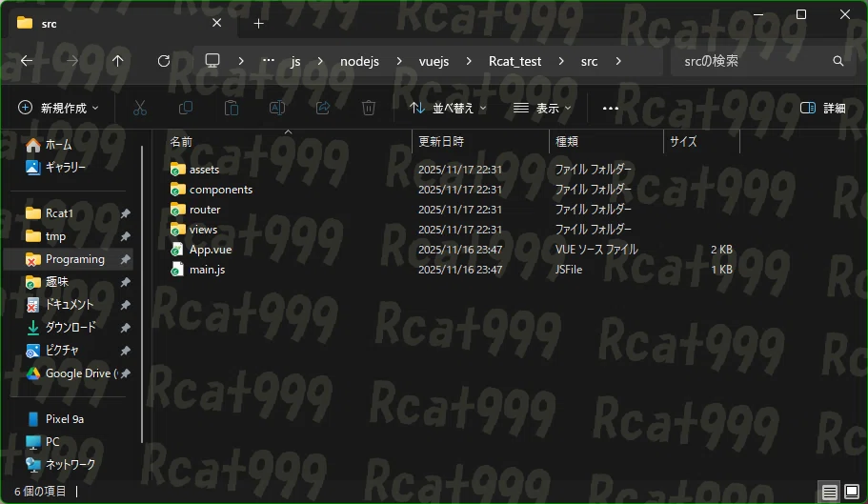Open pinned Programing folder
This screenshot has width=868, height=504.
click(x=70, y=259)
